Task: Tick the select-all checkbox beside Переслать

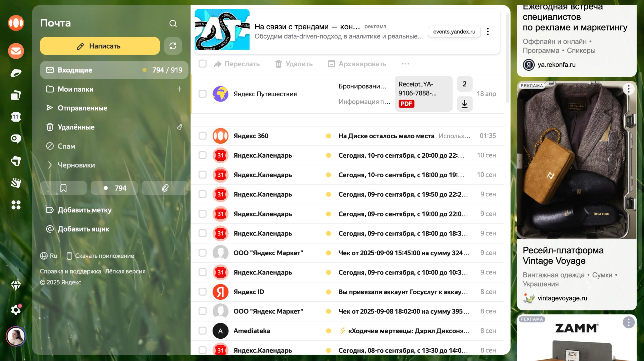Action: [203, 64]
